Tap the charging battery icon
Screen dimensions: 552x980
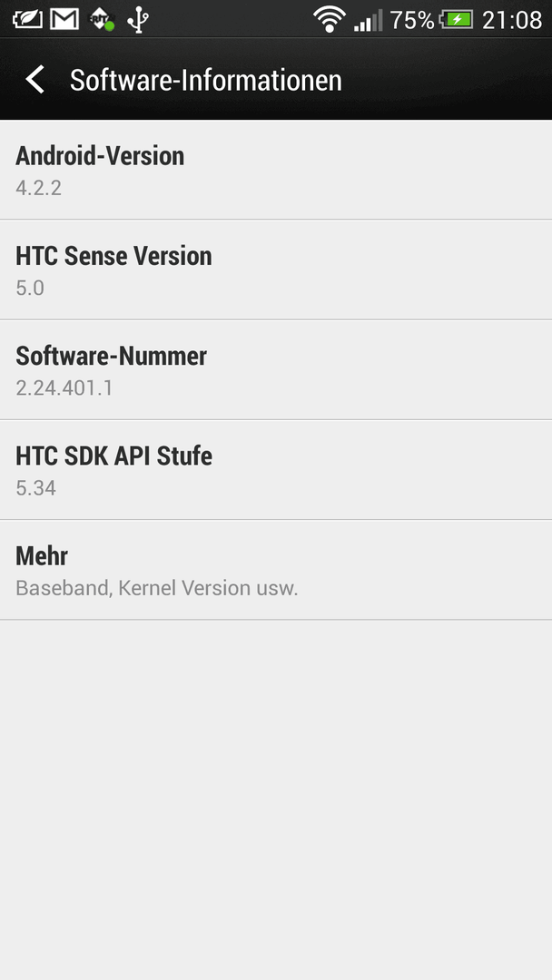point(457,19)
